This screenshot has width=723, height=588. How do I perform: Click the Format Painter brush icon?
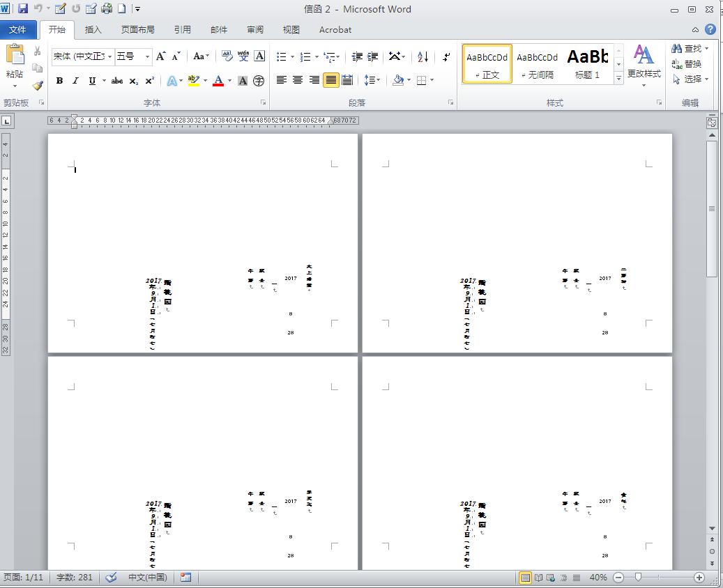coord(38,86)
